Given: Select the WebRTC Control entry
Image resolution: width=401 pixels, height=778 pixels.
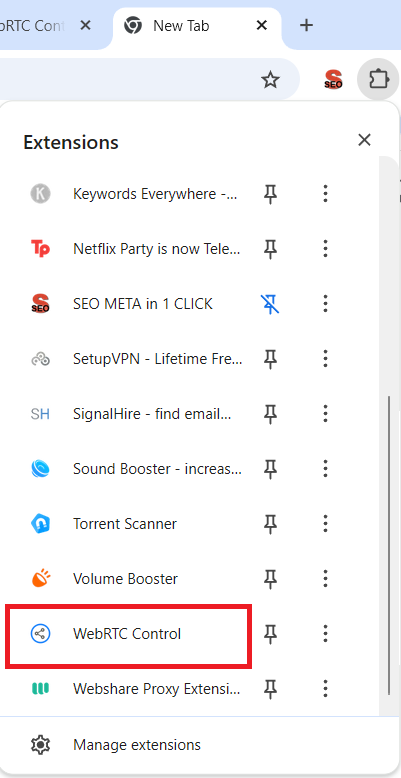Looking at the screenshot, I should tap(129, 634).
